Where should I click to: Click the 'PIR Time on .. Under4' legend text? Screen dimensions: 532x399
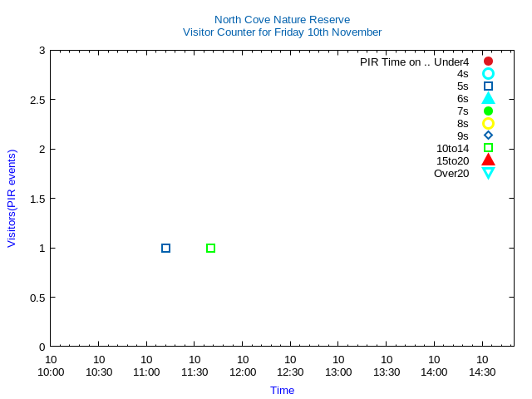414,62
